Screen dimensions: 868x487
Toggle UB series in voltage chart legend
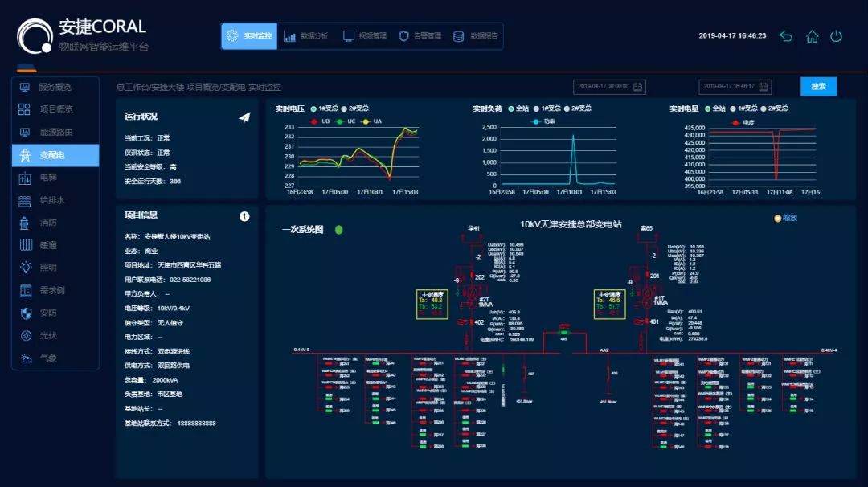[320, 121]
